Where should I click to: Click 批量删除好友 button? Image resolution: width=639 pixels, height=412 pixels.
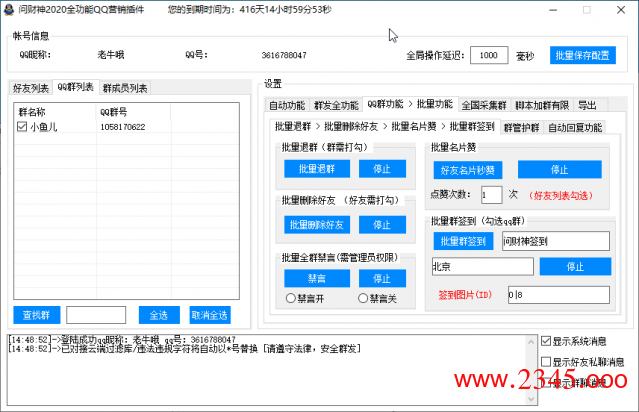317,225
